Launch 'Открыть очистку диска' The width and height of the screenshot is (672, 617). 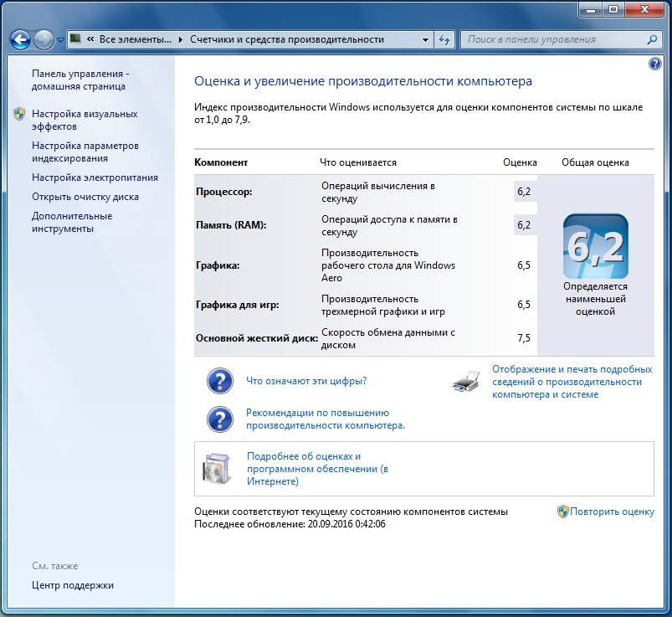(85, 197)
